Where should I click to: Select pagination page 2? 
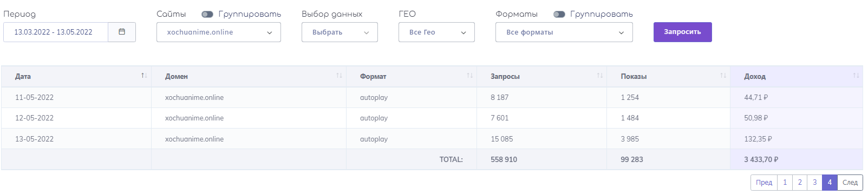point(800,183)
